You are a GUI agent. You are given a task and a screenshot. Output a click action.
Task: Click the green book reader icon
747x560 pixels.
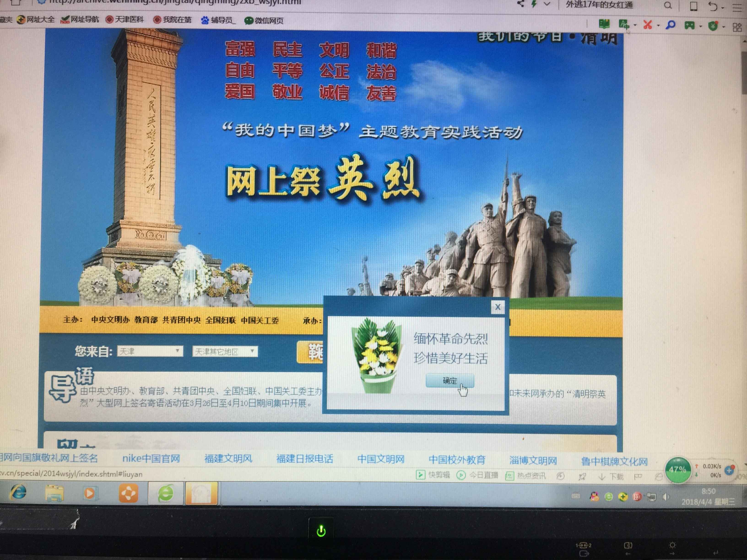(604, 24)
